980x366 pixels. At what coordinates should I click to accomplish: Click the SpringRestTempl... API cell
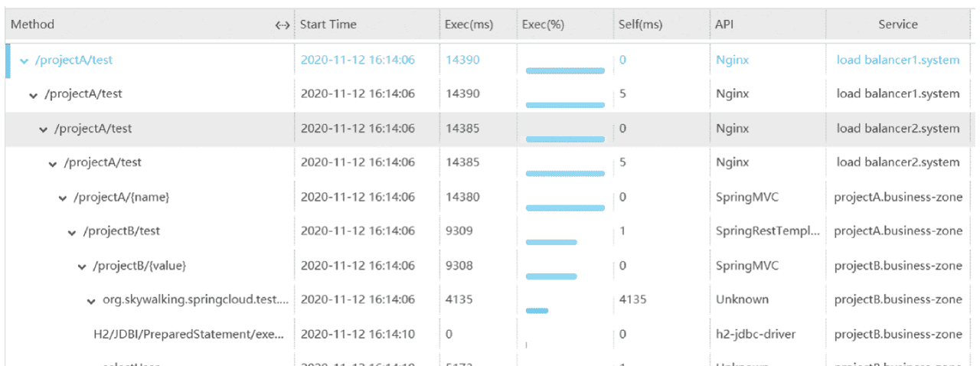(769, 230)
